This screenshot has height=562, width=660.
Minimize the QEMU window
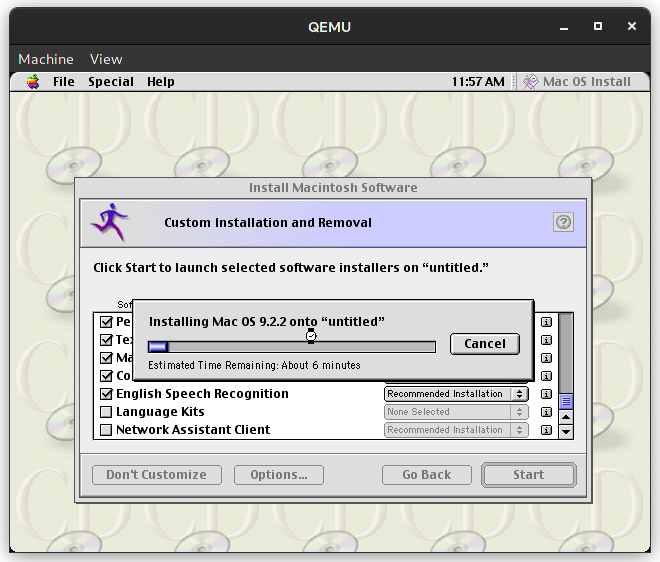(x=564, y=27)
